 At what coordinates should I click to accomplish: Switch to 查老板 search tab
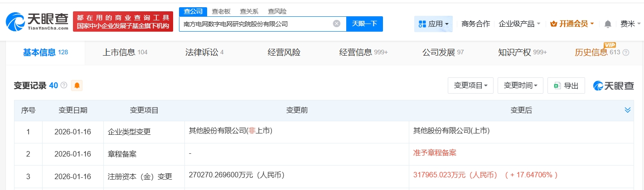coord(221,11)
